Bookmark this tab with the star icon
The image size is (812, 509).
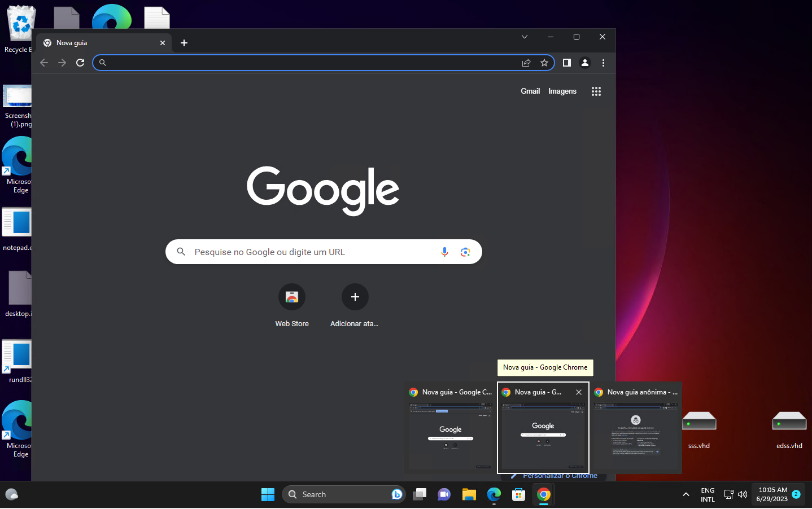pyautogui.click(x=544, y=63)
